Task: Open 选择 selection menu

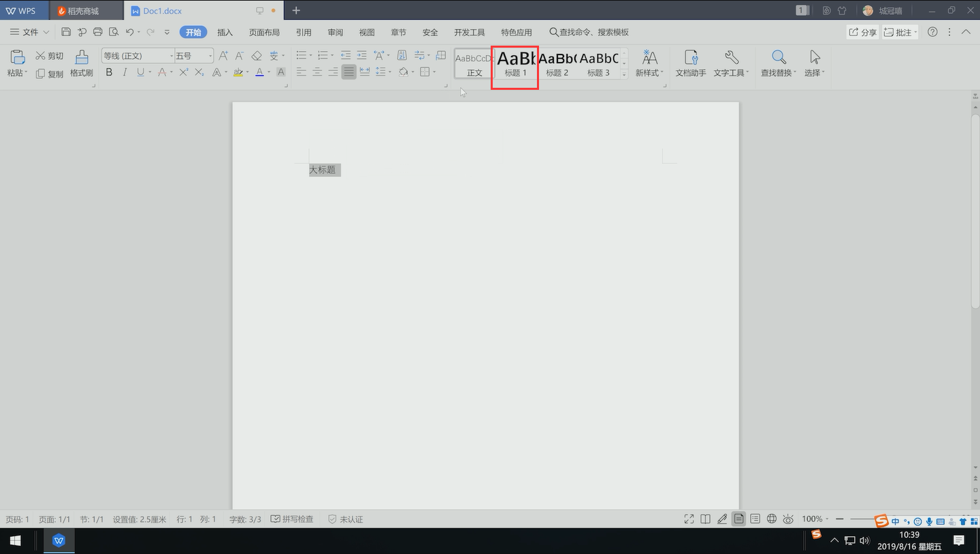Action: pos(815,63)
